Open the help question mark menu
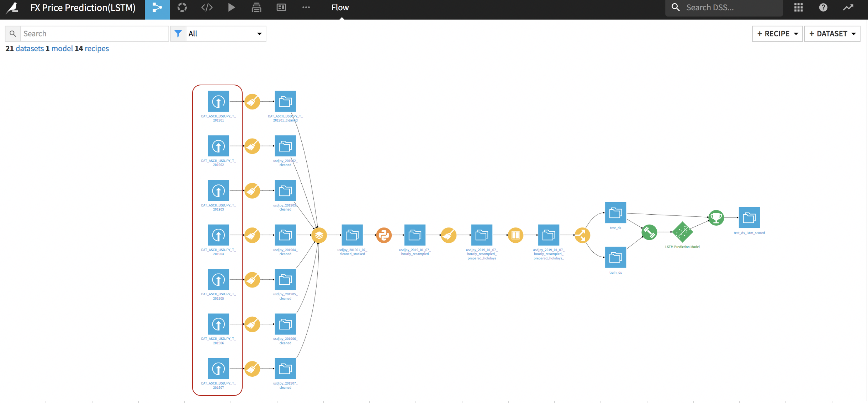 823,7
